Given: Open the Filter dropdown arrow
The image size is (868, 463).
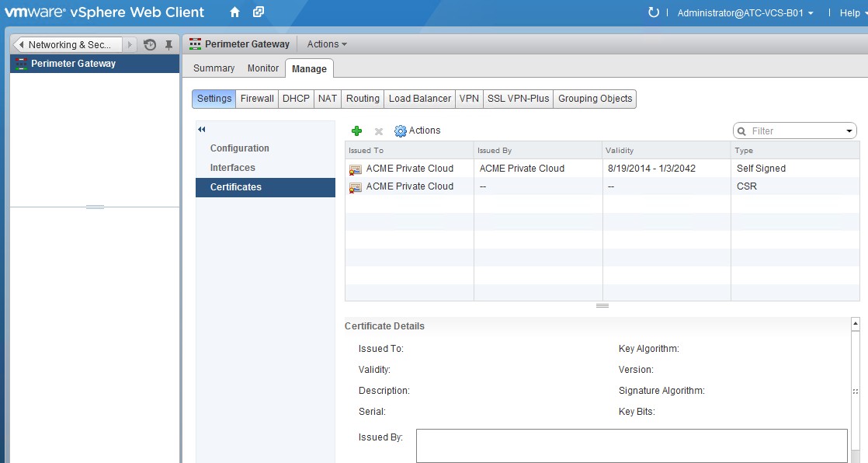Looking at the screenshot, I should click(x=849, y=131).
